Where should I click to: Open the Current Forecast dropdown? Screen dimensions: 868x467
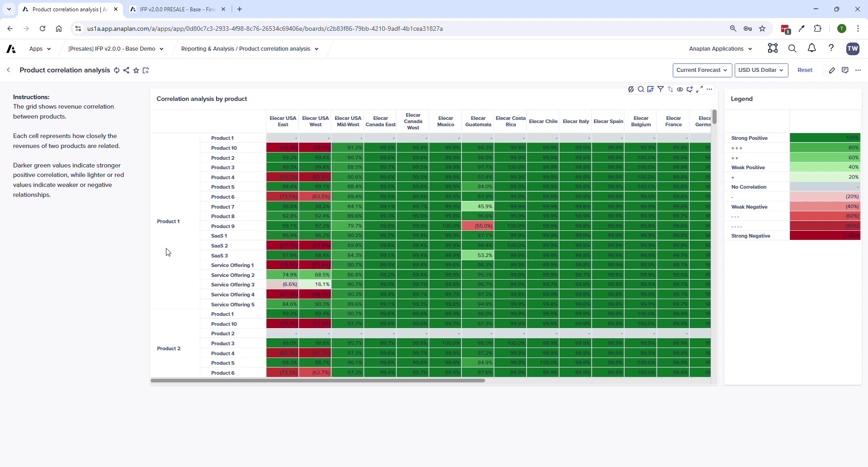click(702, 70)
